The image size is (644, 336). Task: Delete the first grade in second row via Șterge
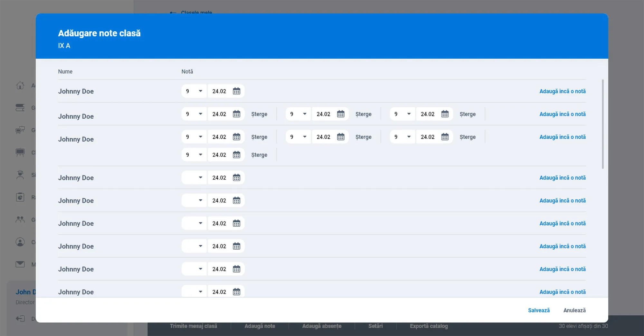[x=259, y=114]
